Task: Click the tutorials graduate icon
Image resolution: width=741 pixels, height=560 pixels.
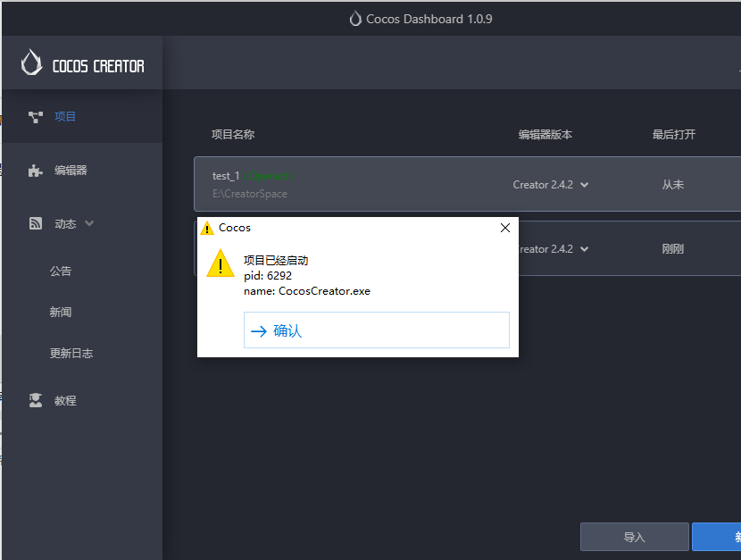Action: (36, 400)
